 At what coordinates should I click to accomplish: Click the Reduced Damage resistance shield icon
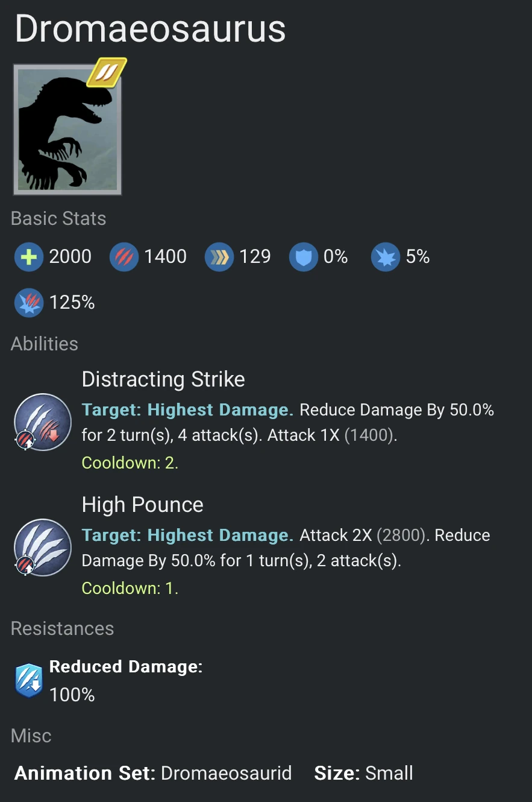coord(28,679)
